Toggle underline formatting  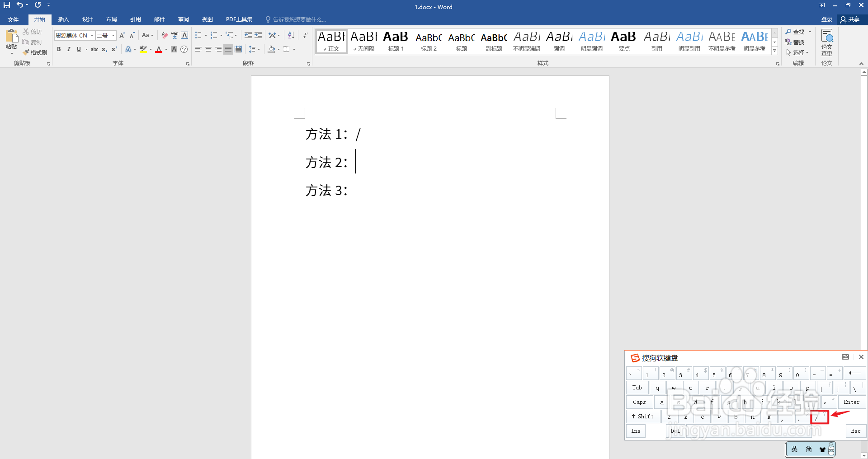79,49
